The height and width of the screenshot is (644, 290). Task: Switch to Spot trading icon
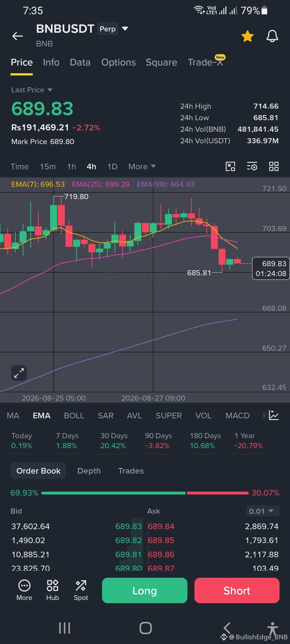[81, 590]
